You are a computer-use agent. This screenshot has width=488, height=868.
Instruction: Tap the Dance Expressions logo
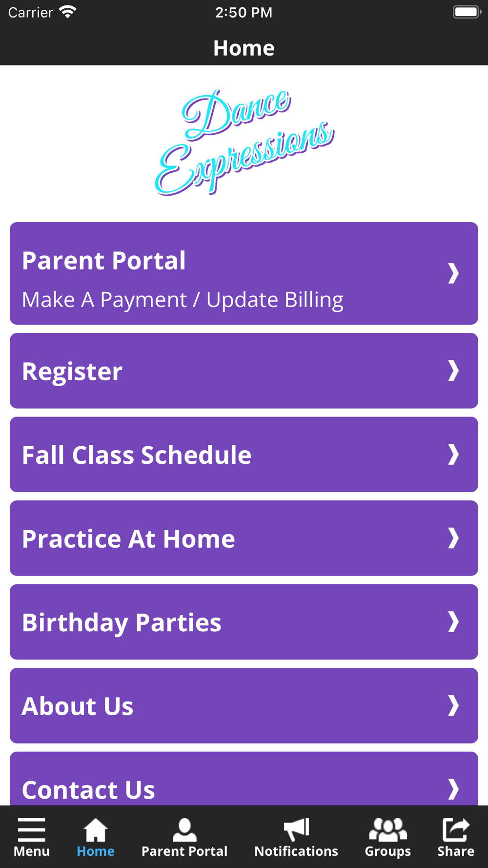[244, 143]
